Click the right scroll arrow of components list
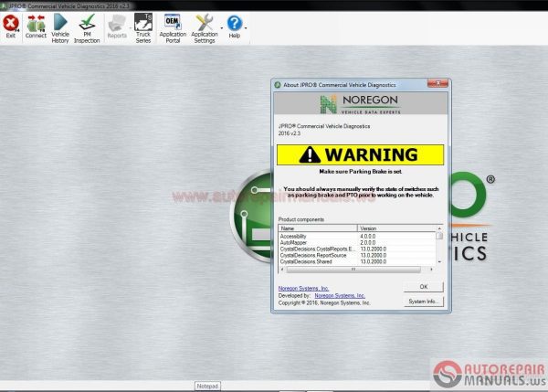 [x=432, y=270]
